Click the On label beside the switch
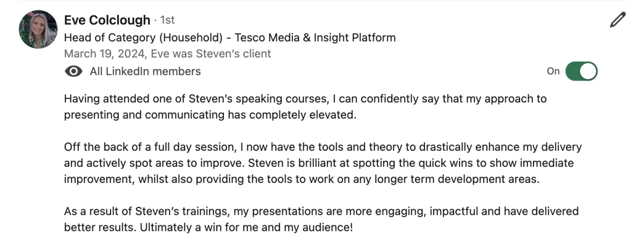This screenshot has width=644, height=242. click(x=553, y=71)
